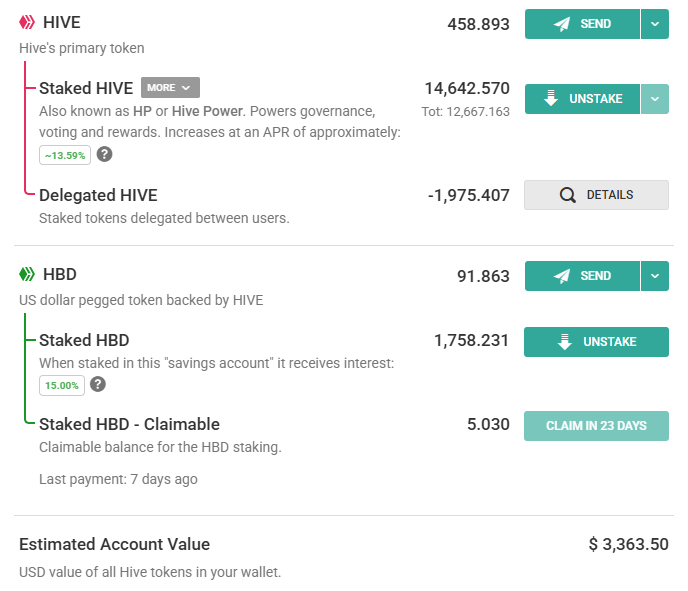Open Details for Delegated HIVE
The width and height of the screenshot is (688, 591).
click(x=596, y=195)
